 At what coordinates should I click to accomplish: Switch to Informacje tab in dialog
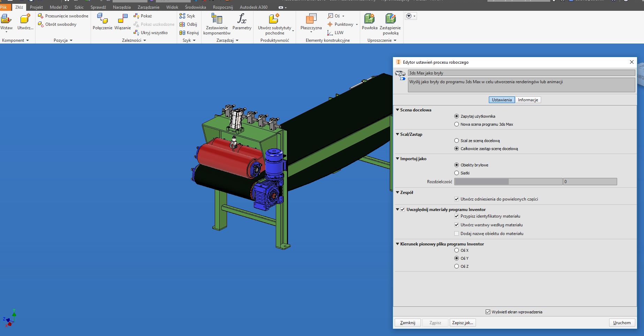(x=528, y=100)
